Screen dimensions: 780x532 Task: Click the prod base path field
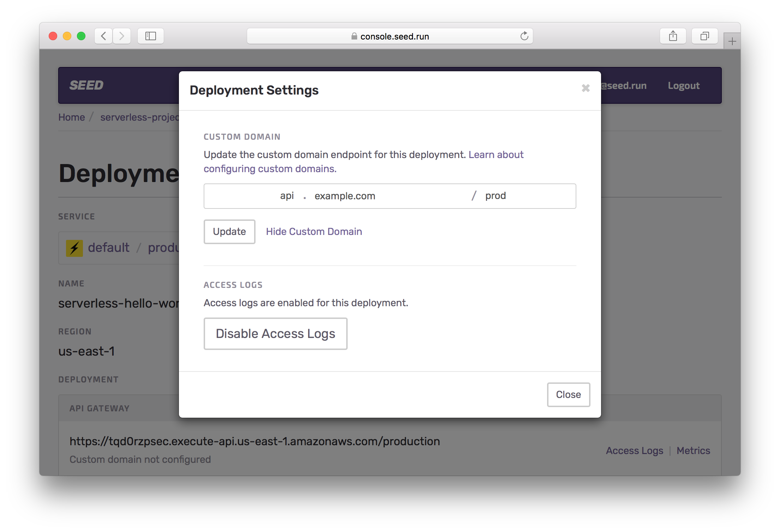click(522, 196)
